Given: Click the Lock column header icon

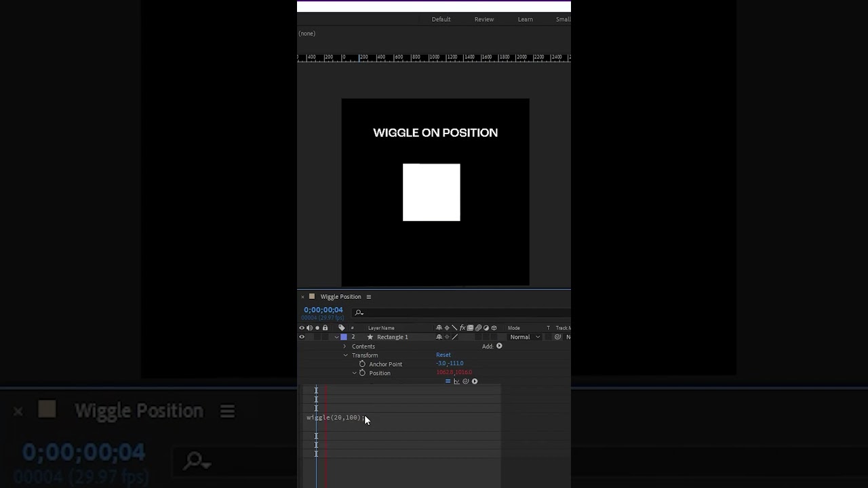Looking at the screenshot, I should [x=325, y=328].
